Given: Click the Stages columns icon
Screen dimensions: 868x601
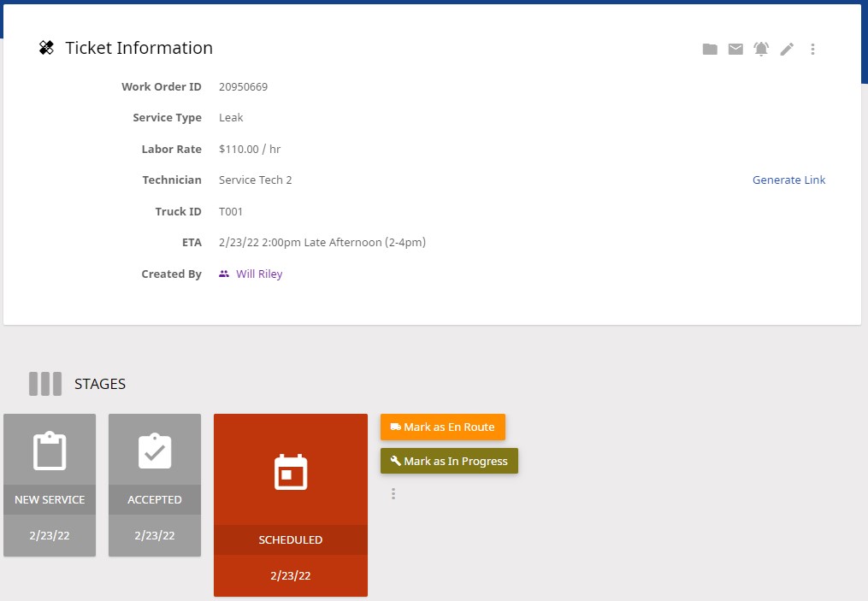Looking at the screenshot, I should click(45, 384).
